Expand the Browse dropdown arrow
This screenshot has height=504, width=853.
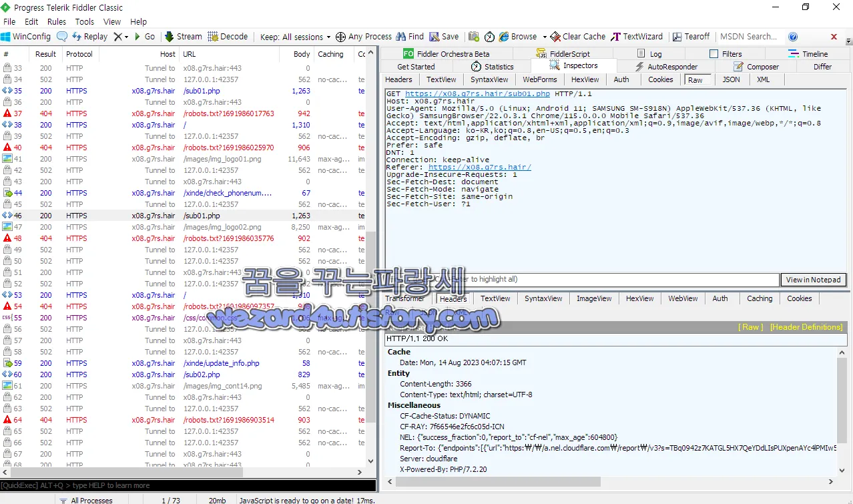click(x=544, y=37)
